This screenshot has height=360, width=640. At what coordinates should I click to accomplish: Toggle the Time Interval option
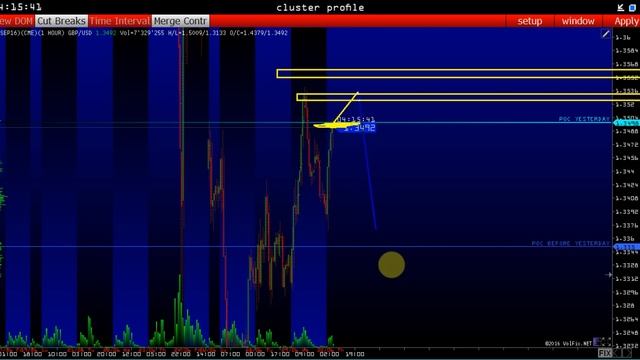tap(120, 21)
